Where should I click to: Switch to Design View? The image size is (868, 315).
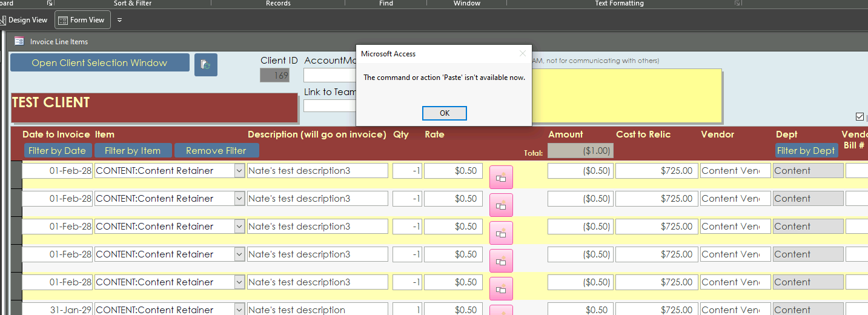coord(24,20)
